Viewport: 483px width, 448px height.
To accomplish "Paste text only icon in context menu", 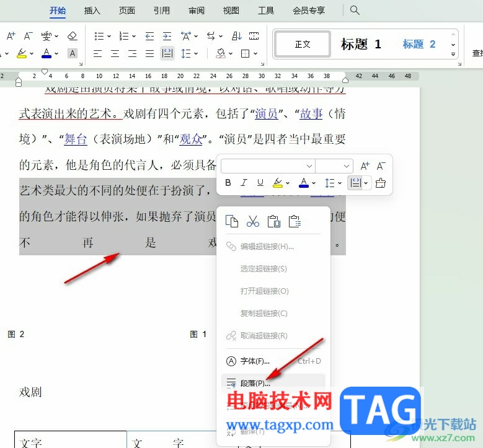I will coord(295,221).
